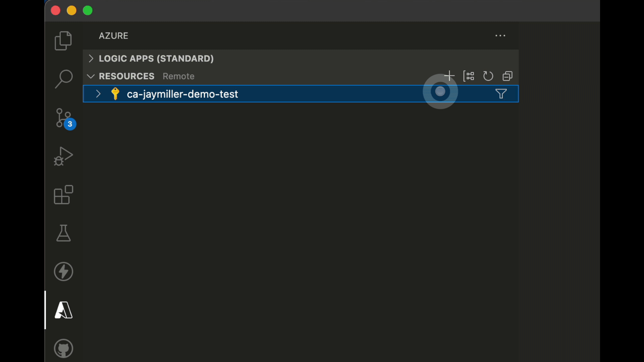Open the Azure panel more actions menu
This screenshot has height=362, width=644.
(x=500, y=36)
